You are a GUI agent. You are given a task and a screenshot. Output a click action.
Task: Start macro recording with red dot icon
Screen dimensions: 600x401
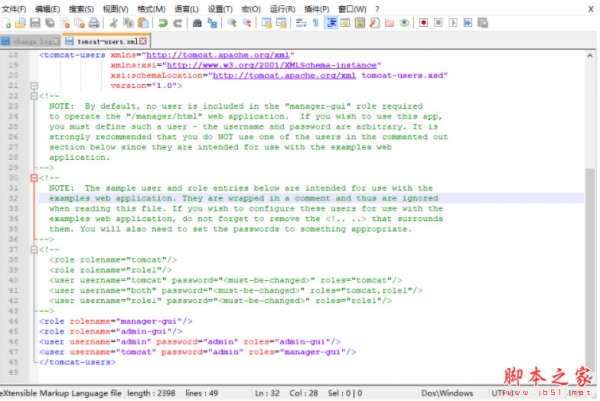pyautogui.click(x=424, y=22)
